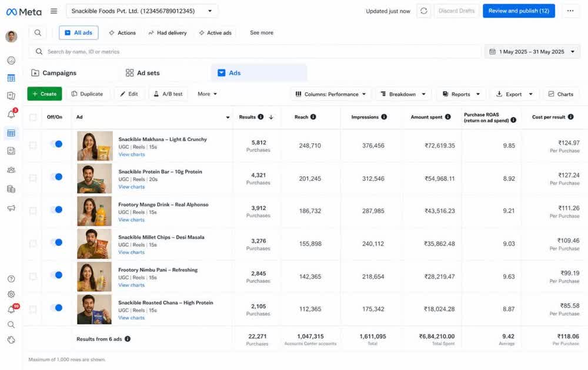Open Snackible Protein Bar ad thumbnail
Viewport: 588px width, 370px height.
(95, 179)
